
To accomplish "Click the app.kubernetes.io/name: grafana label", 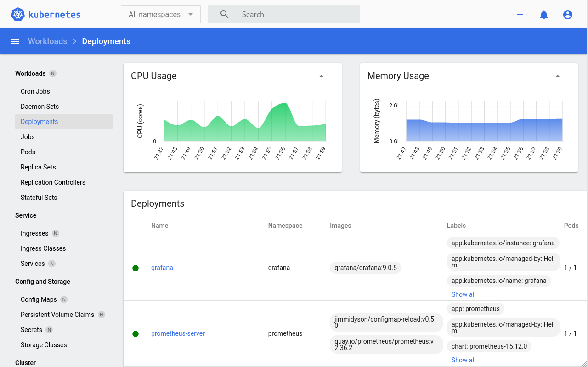I will [x=499, y=281].
